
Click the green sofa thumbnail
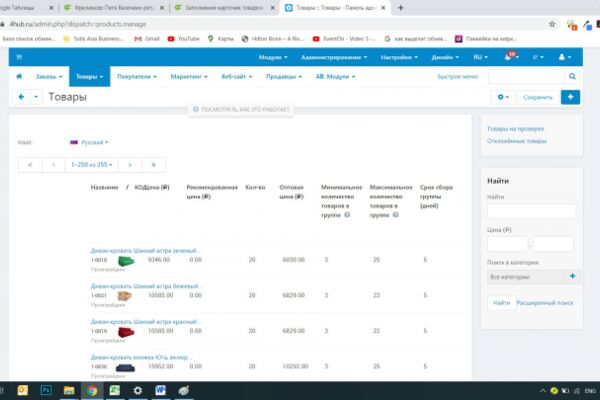pos(126,261)
